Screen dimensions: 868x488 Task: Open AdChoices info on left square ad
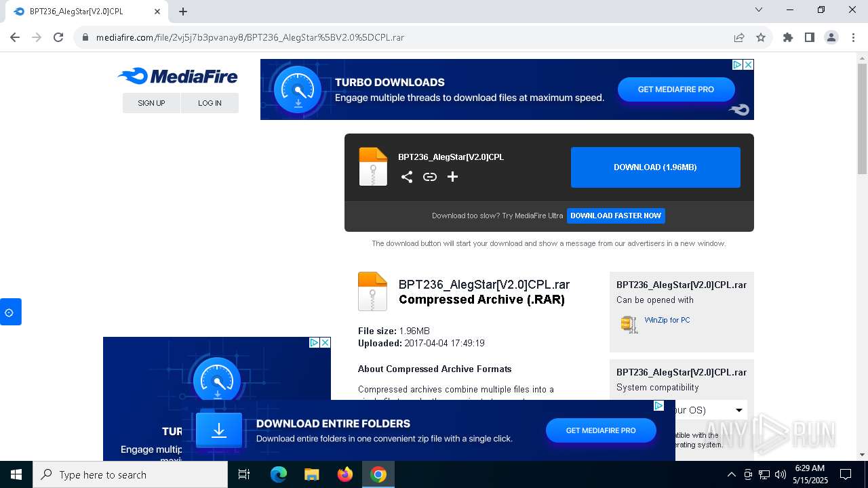pyautogui.click(x=314, y=342)
